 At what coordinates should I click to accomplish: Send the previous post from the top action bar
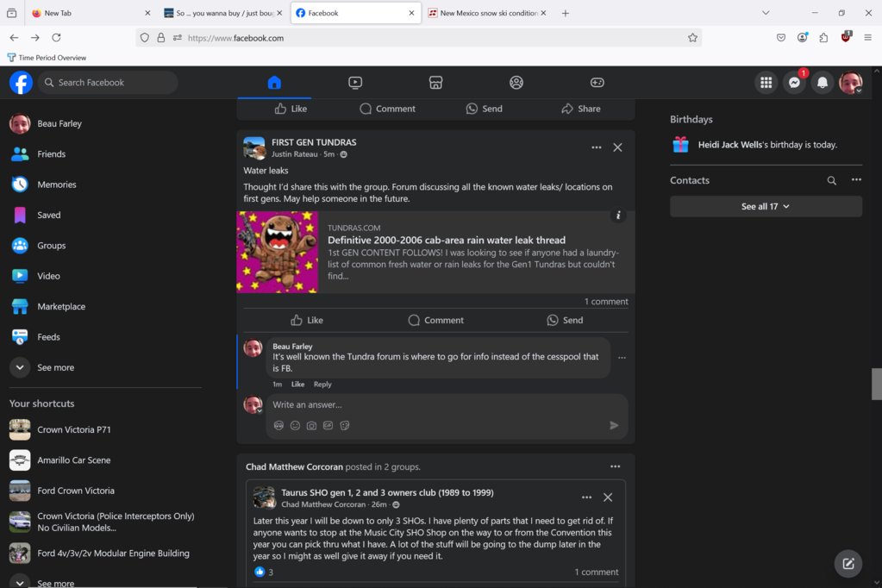coord(485,109)
